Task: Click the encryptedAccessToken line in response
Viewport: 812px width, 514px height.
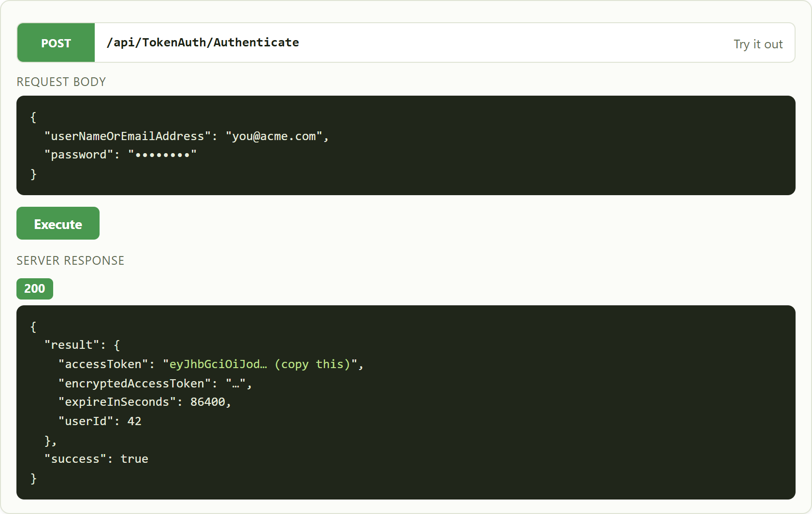Action: coord(155,383)
